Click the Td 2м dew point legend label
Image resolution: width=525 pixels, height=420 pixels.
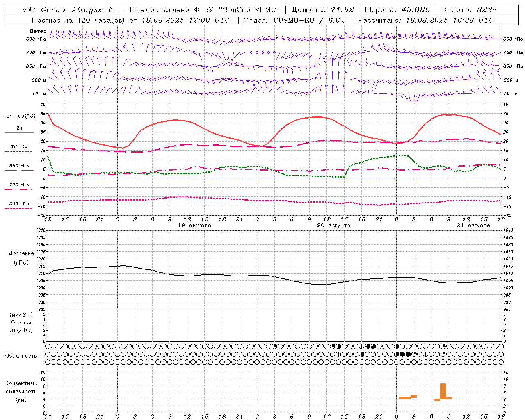[19, 147]
